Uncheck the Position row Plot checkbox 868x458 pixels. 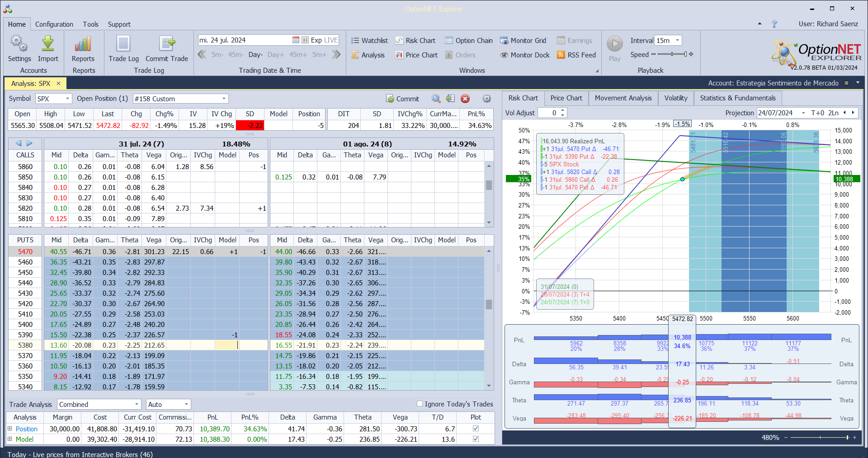click(476, 429)
